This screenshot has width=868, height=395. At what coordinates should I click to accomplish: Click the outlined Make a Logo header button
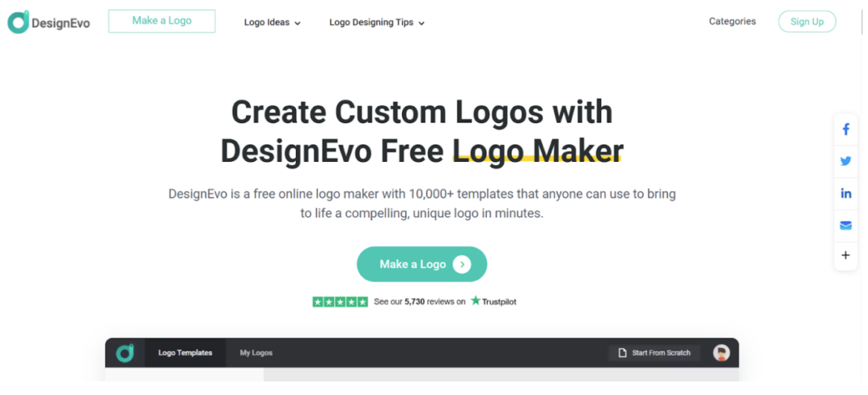pos(162,21)
